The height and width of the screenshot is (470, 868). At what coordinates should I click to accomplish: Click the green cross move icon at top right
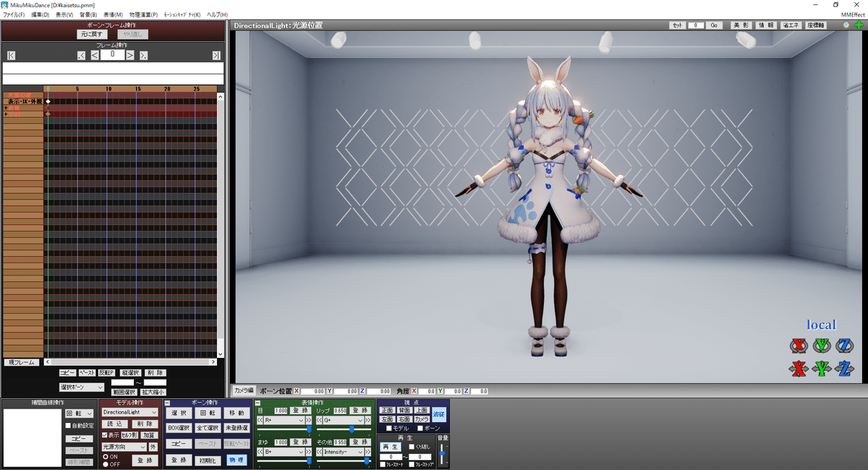859,25
